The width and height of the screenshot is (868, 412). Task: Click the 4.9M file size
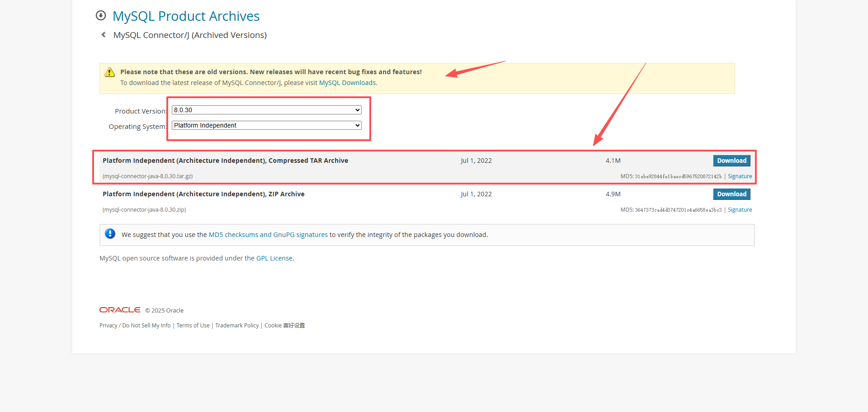click(613, 194)
